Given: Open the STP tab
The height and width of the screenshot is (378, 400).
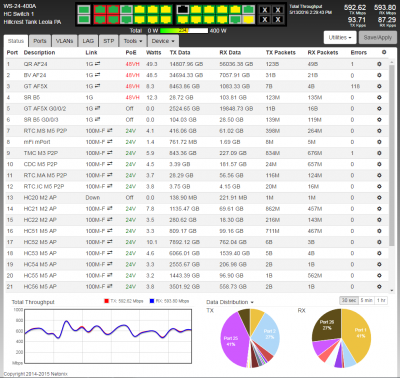Looking at the screenshot, I should click(x=109, y=41).
